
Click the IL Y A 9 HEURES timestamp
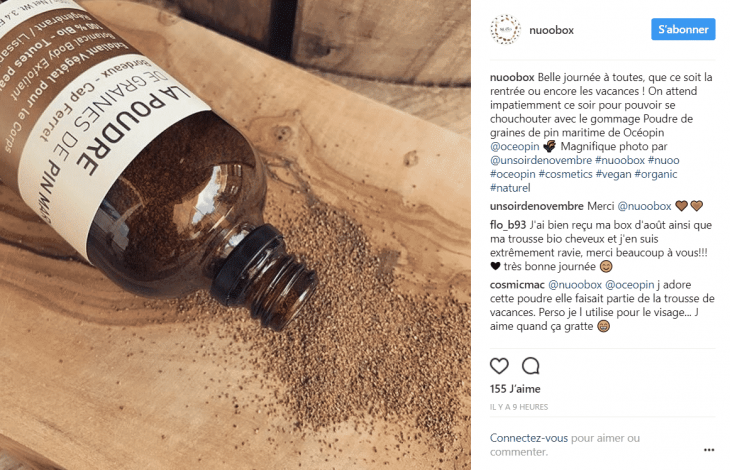coord(519,407)
